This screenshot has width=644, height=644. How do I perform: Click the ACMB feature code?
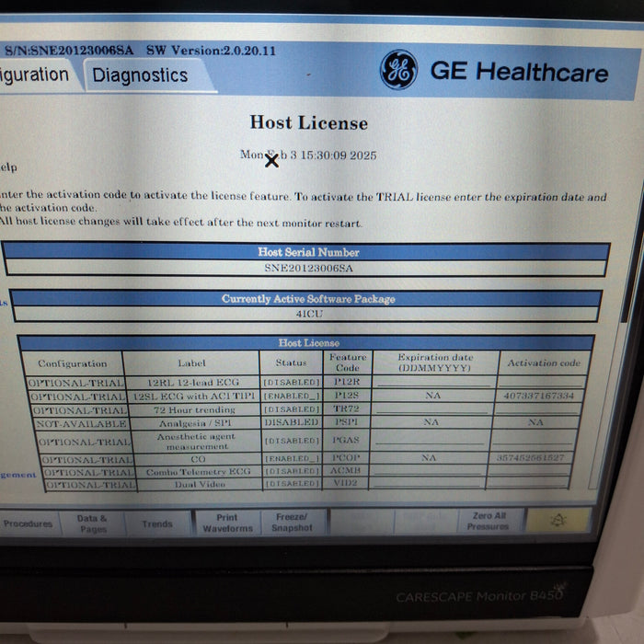click(345, 470)
